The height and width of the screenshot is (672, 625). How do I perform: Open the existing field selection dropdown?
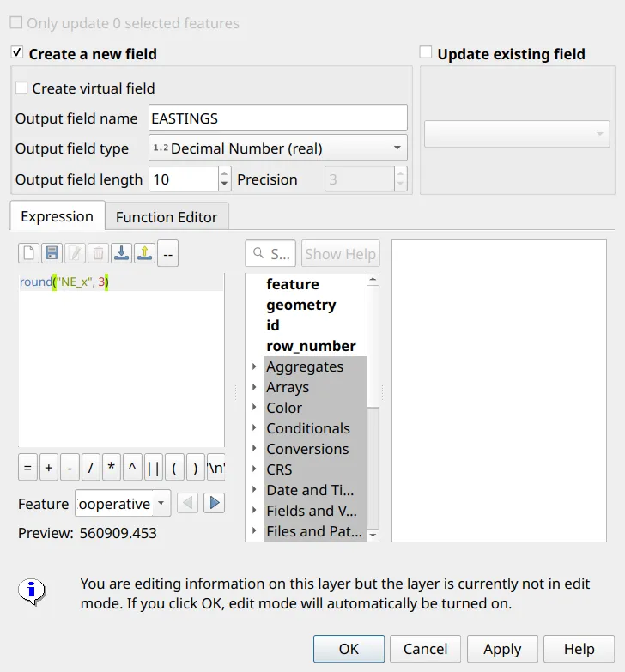(x=517, y=134)
